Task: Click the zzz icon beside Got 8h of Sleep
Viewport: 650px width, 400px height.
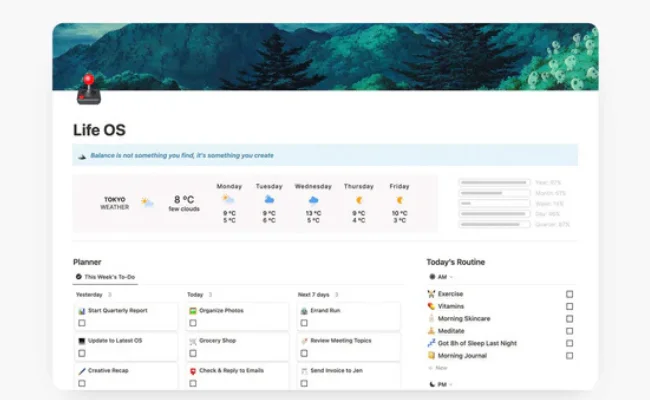Action: click(431, 343)
